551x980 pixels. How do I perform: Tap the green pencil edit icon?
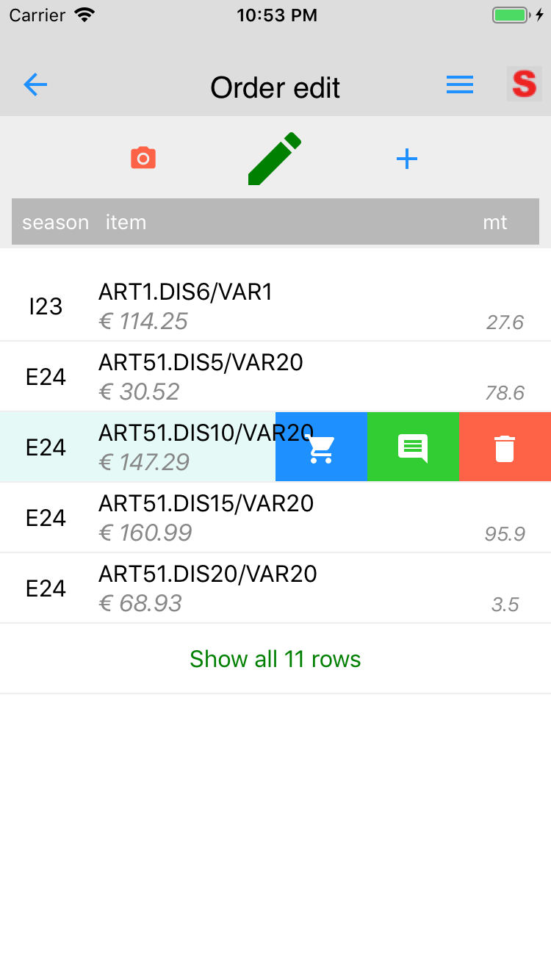click(x=275, y=158)
